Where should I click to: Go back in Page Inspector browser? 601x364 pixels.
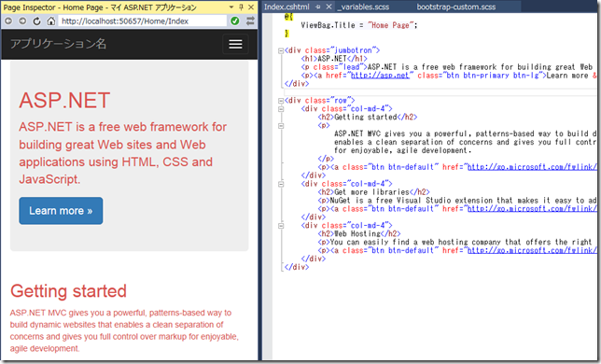click(x=8, y=21)
